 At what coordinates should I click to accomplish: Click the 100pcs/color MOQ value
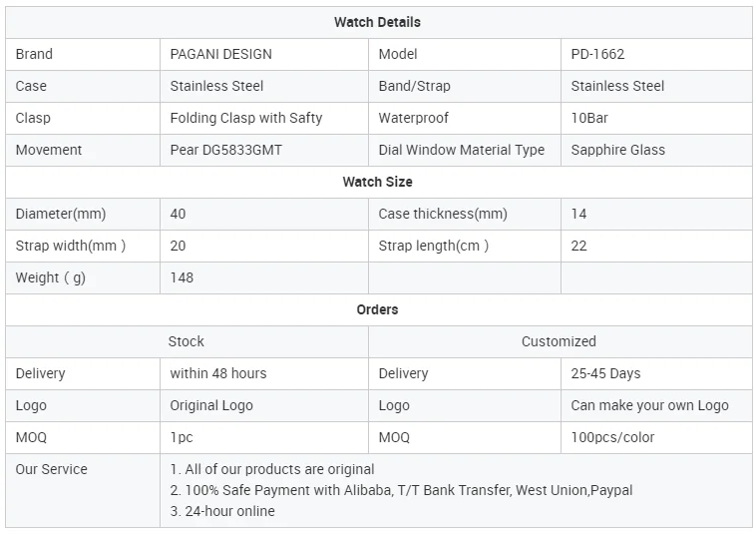[x=611, y=437]
